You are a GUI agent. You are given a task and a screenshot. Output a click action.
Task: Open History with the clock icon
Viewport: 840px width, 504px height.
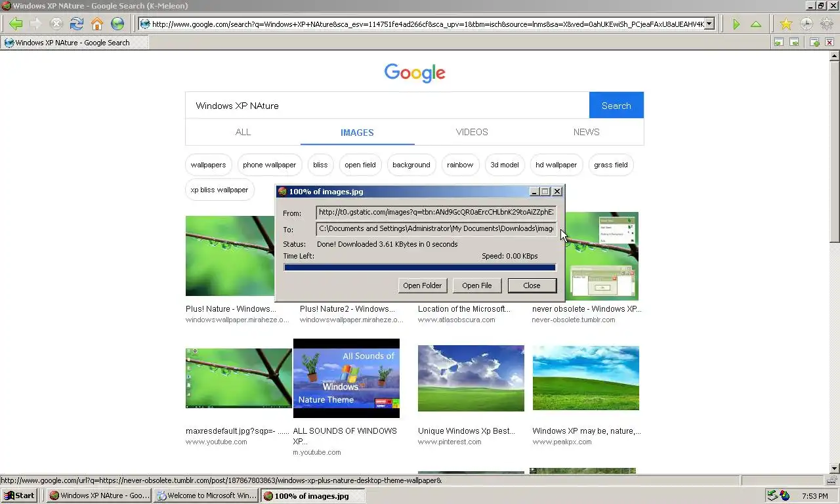pyautogui.click(x=806, y=24)
